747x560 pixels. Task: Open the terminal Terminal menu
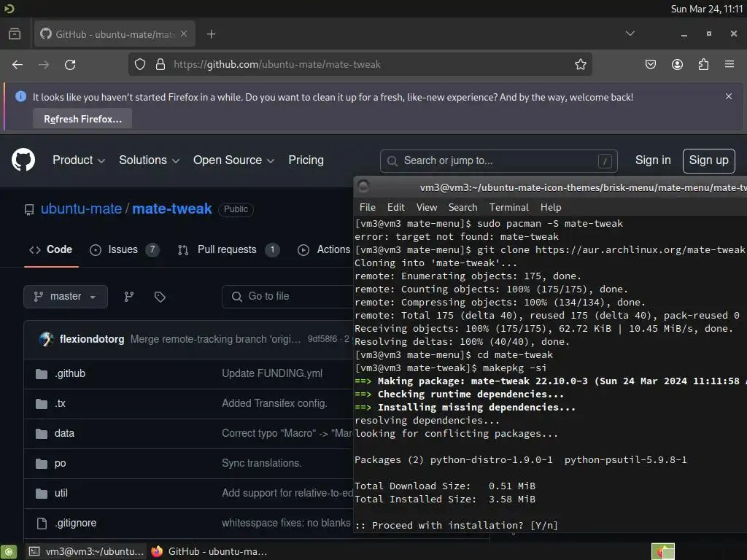click(x=508, y=207)
